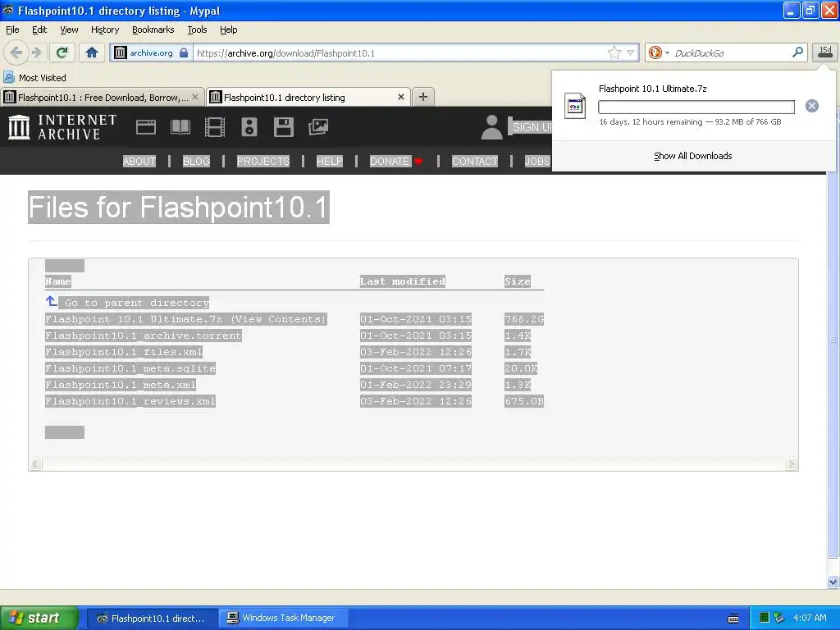Image resolution: width=840 pixels, height=630 pixels.
Task: Click the Last modified column header
Action: (x=403, y=281)
